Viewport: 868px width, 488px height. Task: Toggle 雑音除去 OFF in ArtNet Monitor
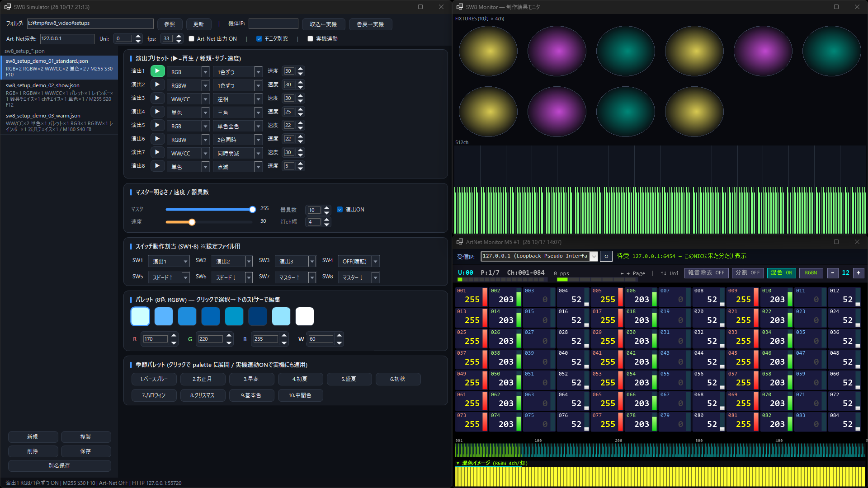(706, 273)
